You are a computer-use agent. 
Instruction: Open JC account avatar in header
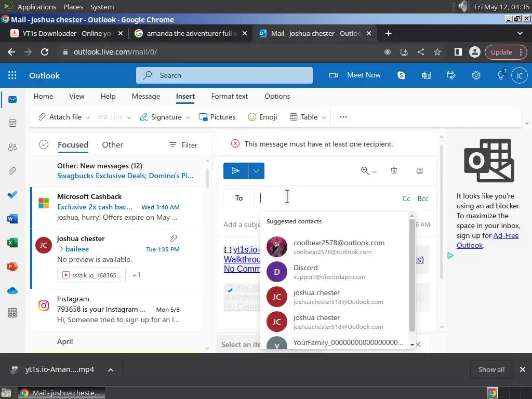(520, 75)
